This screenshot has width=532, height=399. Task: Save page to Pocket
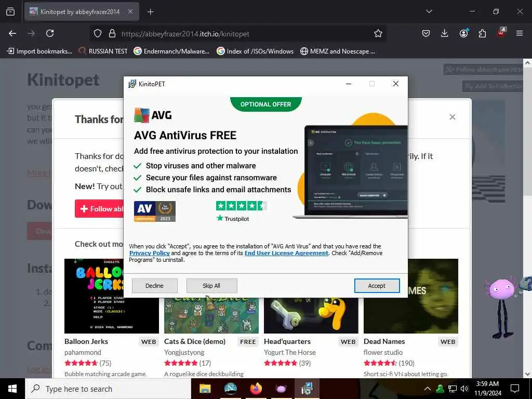click(x=426, y=33)
